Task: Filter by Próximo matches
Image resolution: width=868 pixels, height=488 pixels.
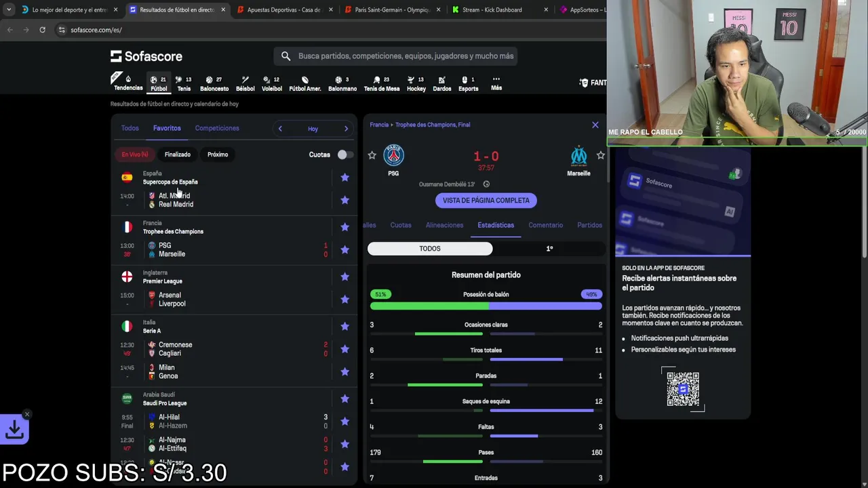Action: [218, 155]
